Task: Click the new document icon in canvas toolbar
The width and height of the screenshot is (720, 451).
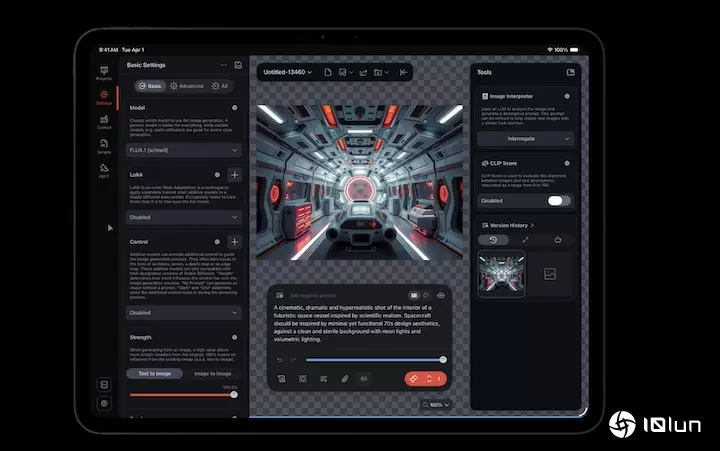Action: point(325,72)
